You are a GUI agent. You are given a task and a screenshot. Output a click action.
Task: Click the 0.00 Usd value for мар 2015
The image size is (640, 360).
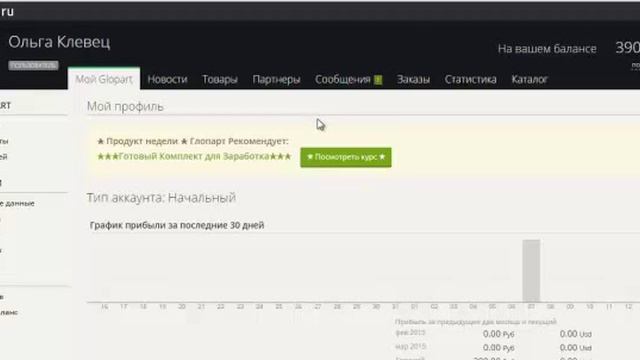pos(576,348)
